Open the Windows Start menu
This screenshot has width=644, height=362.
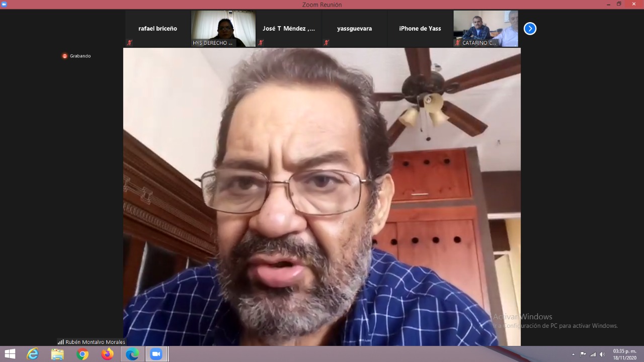pos(10,354)
